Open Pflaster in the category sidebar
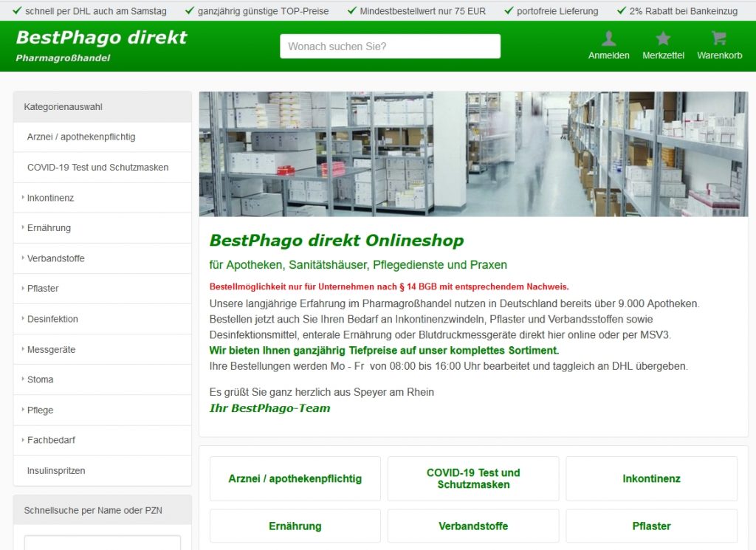756x550 pixels. tap(43, 289)
